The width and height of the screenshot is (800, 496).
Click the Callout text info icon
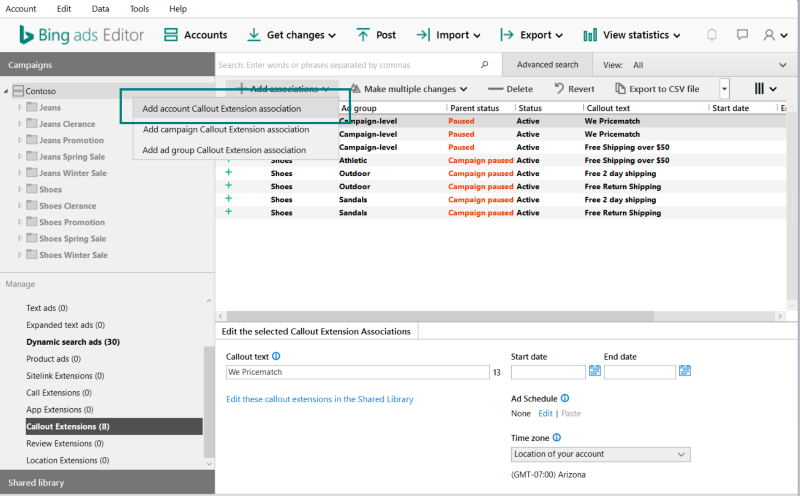click(x=276, y=356)
